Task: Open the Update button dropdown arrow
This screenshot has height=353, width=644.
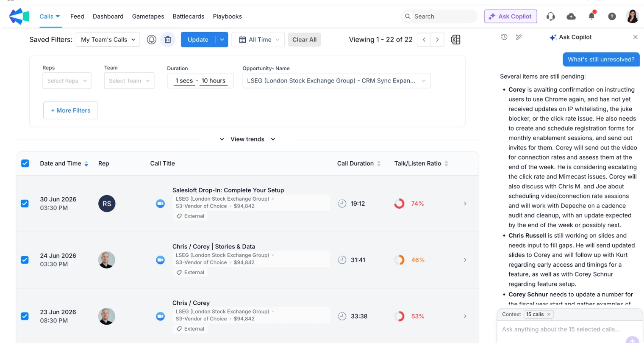Action: tap(222, 39)
